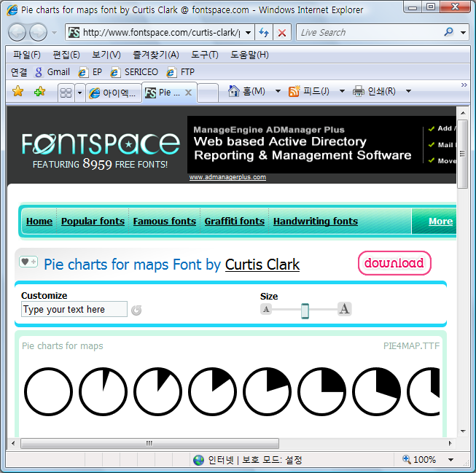Click the browser Back arrow button

click(x=17, y=32)
